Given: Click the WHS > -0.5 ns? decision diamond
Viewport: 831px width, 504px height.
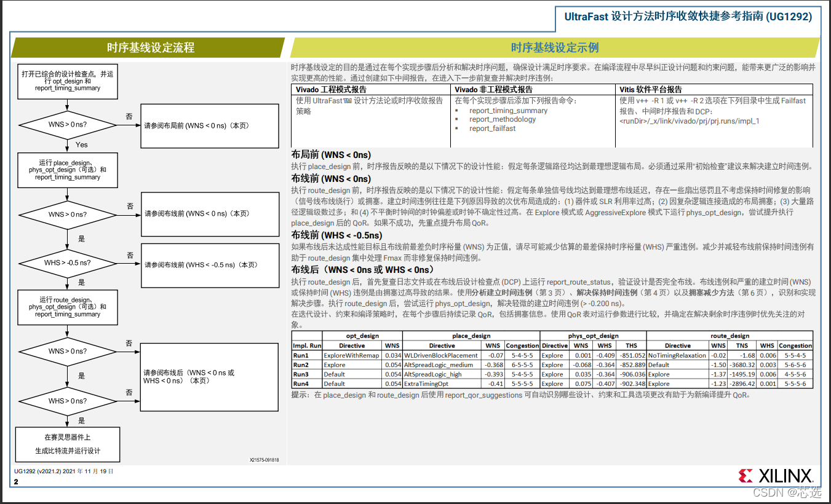Looking at the screenshot, I should point(68,262).
